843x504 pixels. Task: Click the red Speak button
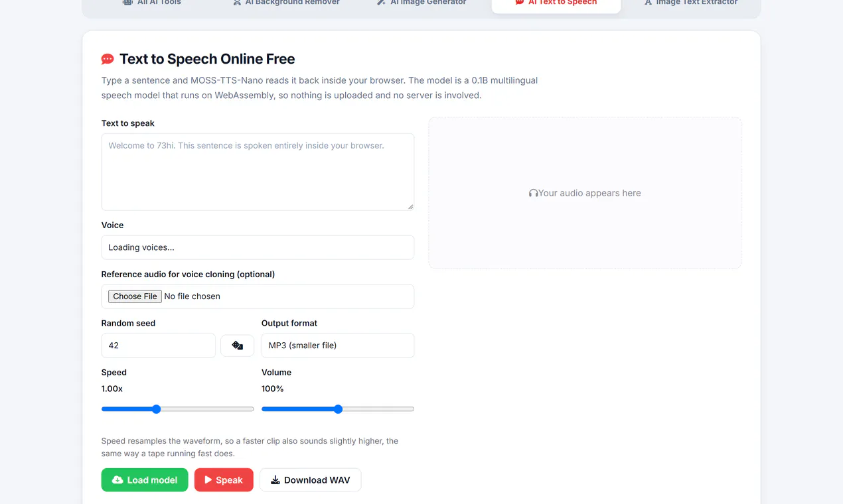(x=224, y=480)
